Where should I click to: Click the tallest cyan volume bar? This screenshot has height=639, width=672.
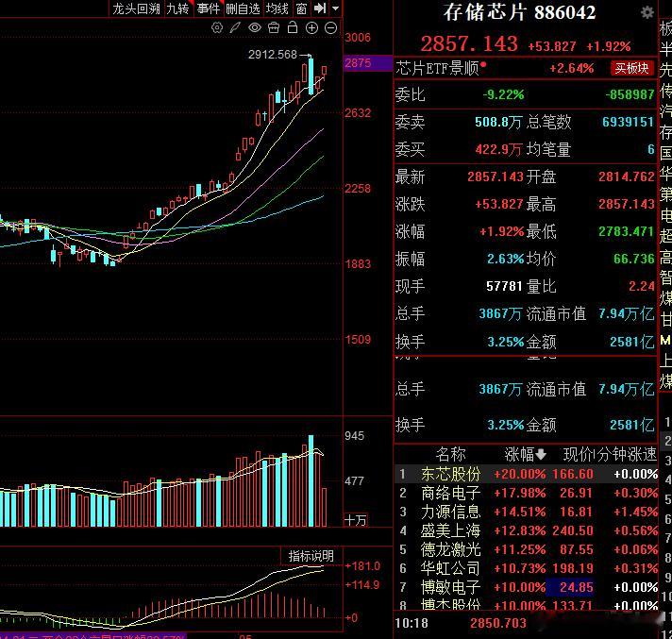[311, 480]
